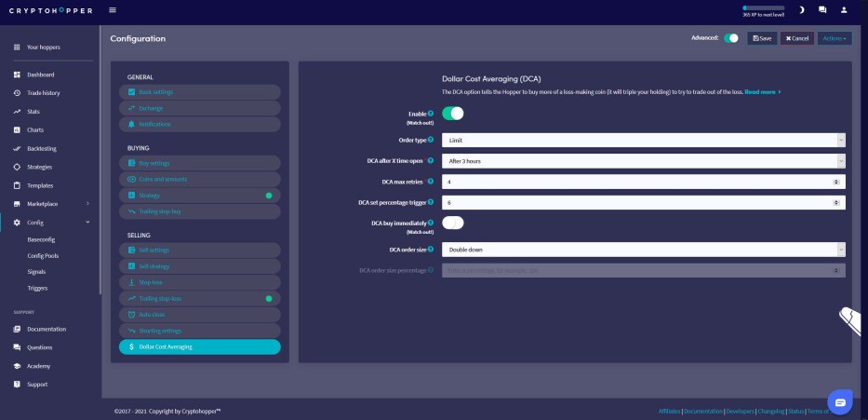Open Buy settings section
Viewport: 868px width, 420px height.
(200, 164)
